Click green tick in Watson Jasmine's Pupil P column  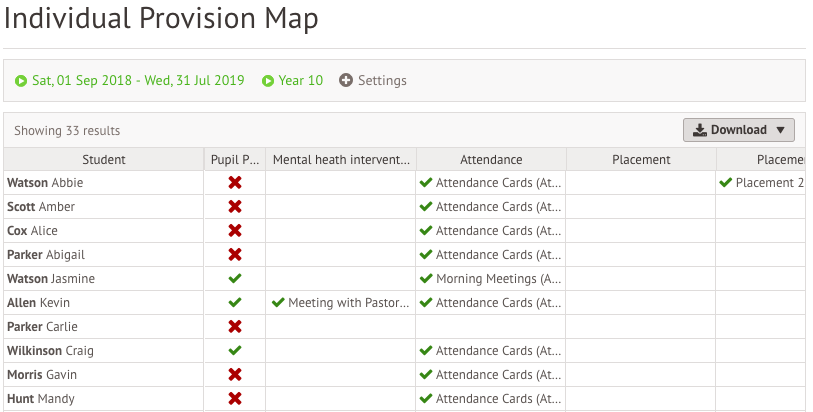point(235,278)
